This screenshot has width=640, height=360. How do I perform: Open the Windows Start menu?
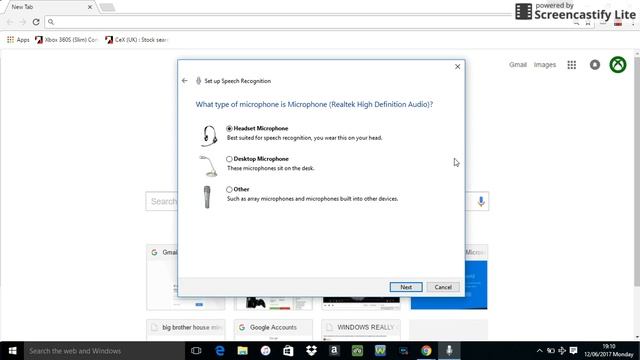tap(12, 351)
